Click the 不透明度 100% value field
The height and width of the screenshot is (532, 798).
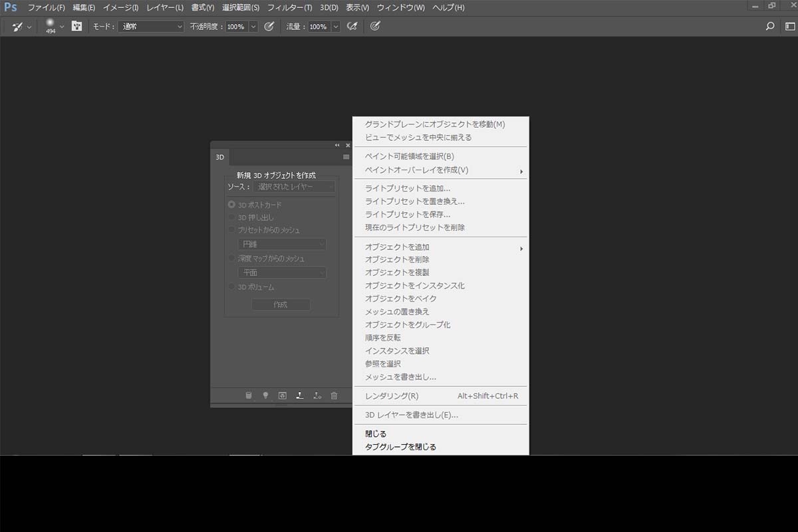(x=236, y=27)
